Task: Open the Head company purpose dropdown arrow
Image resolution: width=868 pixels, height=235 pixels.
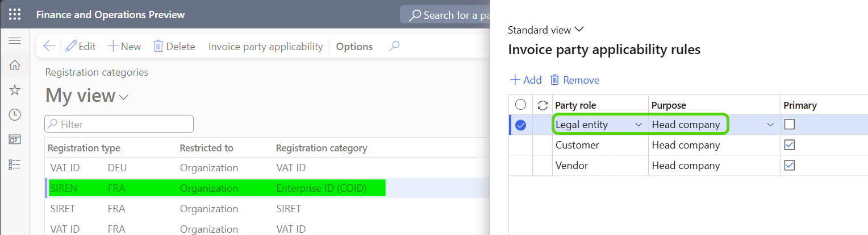Action: click(x=770, y=125)
